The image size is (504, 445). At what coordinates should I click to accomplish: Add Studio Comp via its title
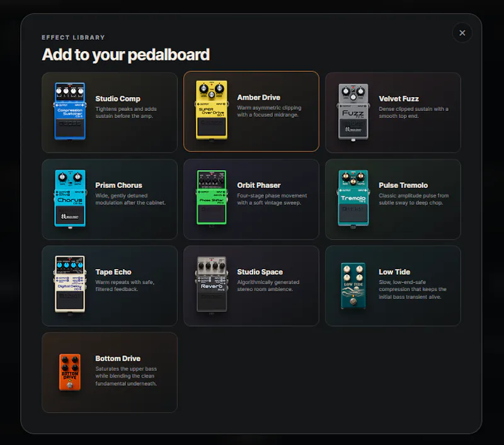point(118,99)
